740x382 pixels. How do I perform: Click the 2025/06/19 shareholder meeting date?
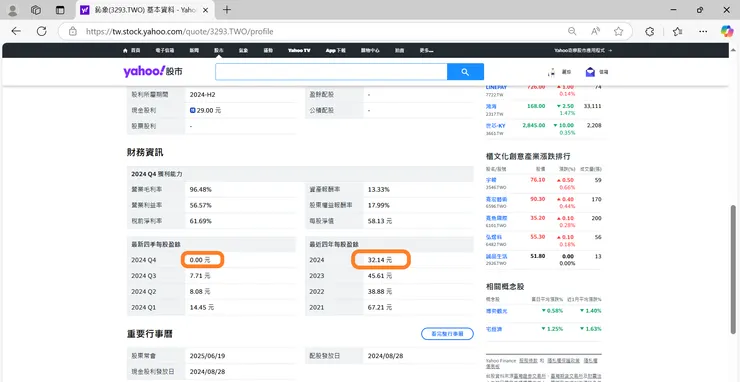pos(208,356)
